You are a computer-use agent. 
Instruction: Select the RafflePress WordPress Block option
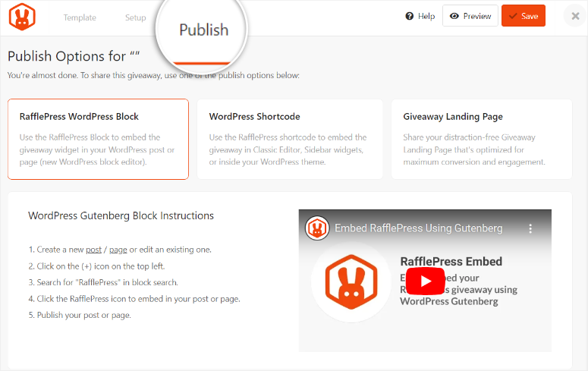(98, 139)
